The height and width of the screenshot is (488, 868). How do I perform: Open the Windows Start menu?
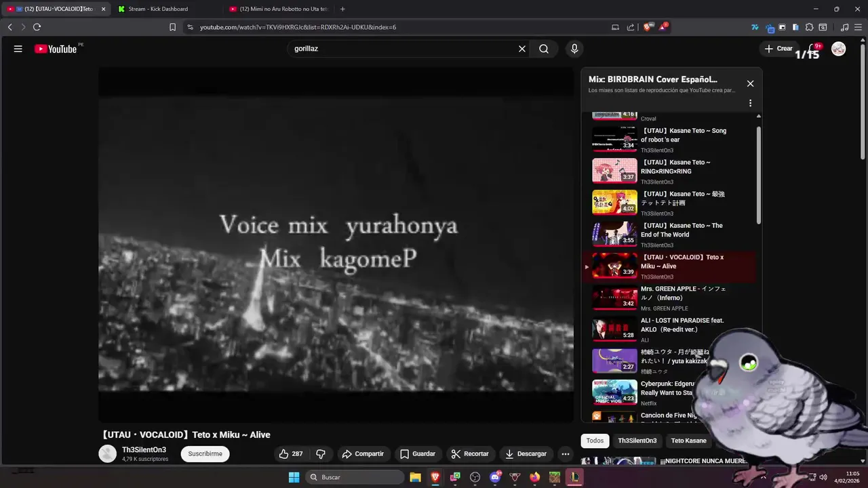pyautogui.click(x=294, y=477)
